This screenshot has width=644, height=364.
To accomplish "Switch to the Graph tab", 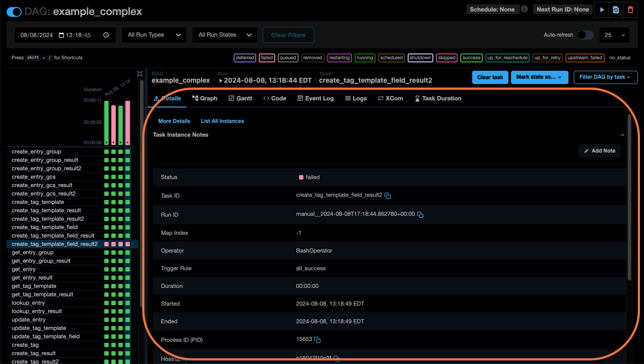I will point(205,98).
